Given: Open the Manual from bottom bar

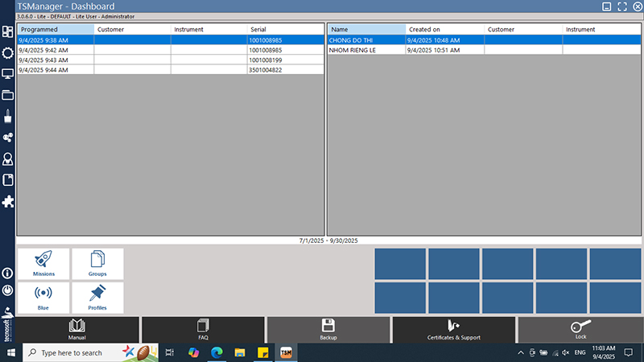Looking at the screenshot, I should (77, 330).
